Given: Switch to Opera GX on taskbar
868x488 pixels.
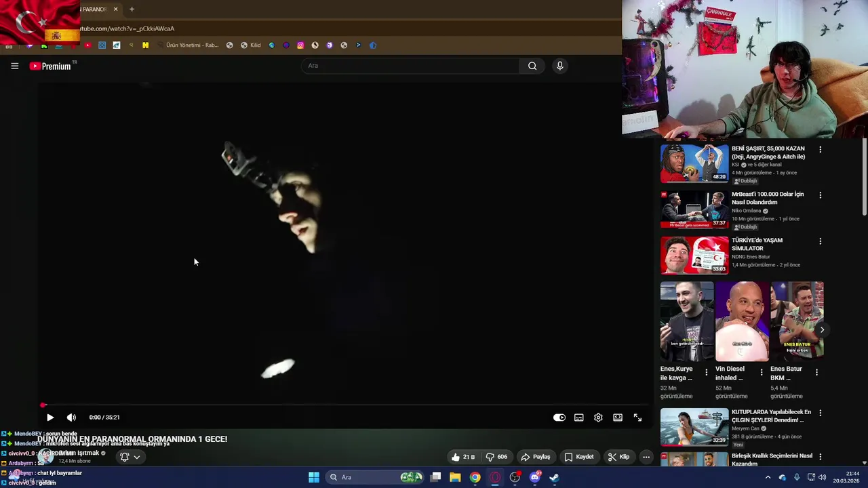Looking at the screenshot, I should click(495, 477).
